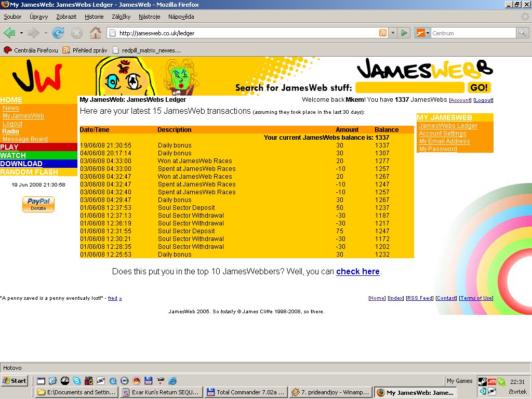Click the Show Desktop quick launch icon
The width and height of the screenshot is (532, 399).
tap(41, 381)
